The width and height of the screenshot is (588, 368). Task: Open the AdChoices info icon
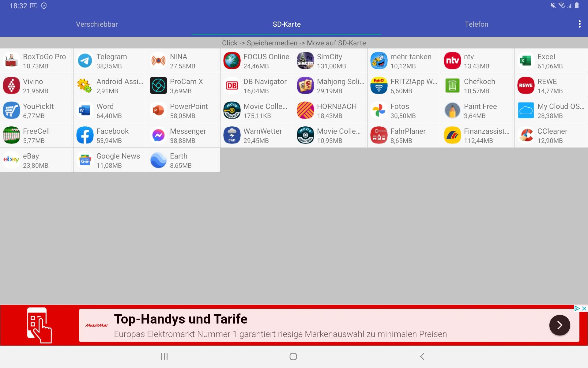pyautogui.click(x=577, y=309)
